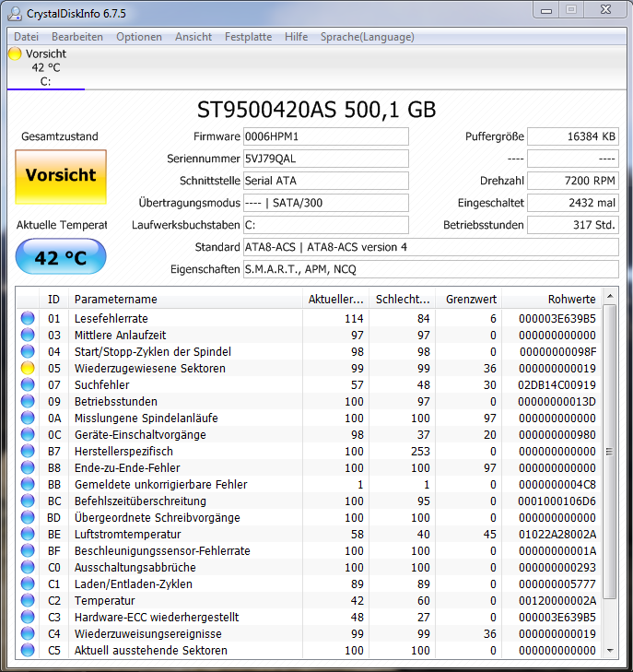Image resolution: width=633 pixels, height=672 pixels.
Task: Click the status dot for Ausschaltungsabbrüche
Action: point(28,567)
